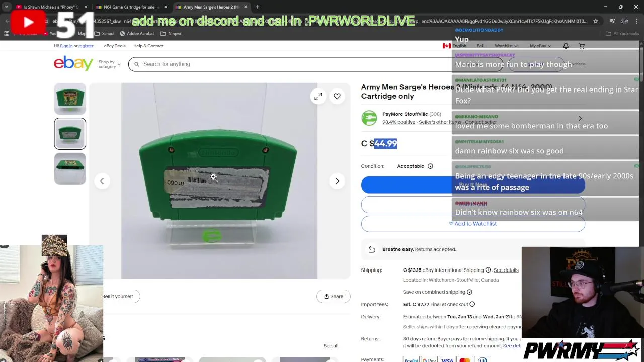Select first cartridge front thumbnail
Image resolution: width=644 pixels, height=362 pixels.
pyautogui.click(x=70, y=99)
